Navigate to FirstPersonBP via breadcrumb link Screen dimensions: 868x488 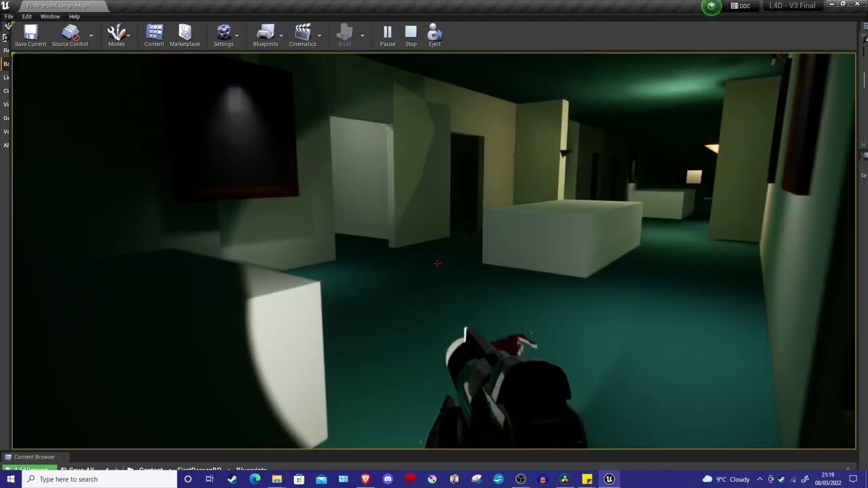click(199, 470)
